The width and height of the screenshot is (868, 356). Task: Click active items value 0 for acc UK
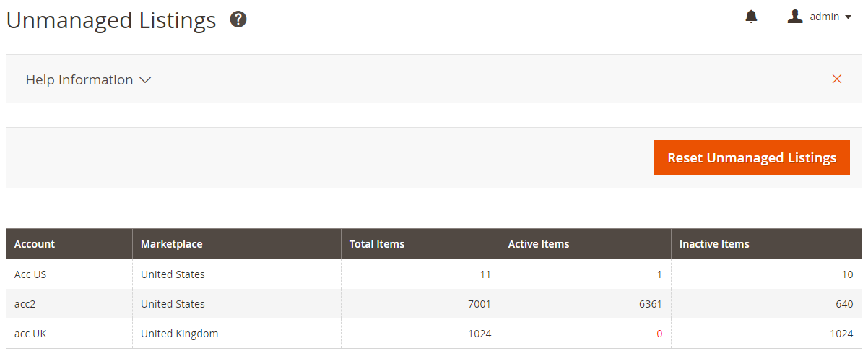pyautogui.click(x=659, y=334)
